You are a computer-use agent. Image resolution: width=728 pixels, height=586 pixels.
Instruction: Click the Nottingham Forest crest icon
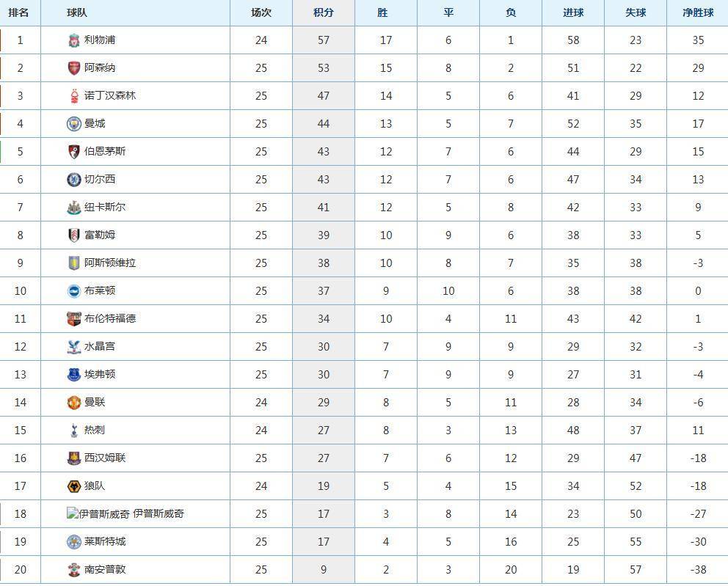coord(74,96)
